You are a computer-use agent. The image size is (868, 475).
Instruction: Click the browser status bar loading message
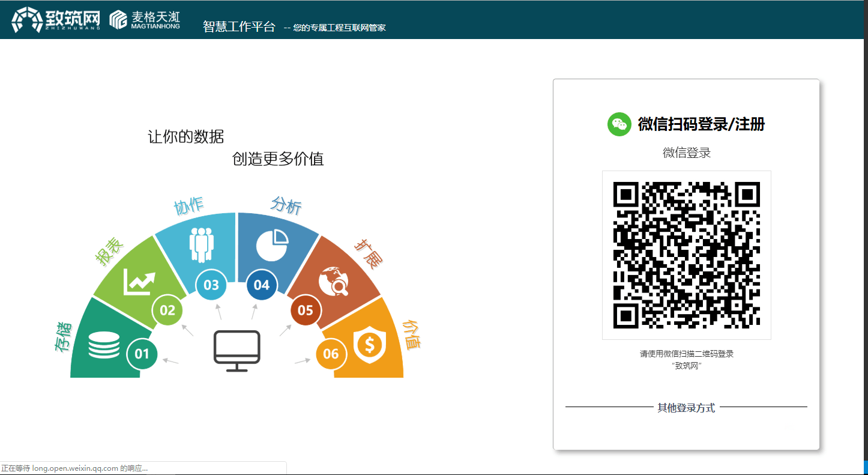74,468
